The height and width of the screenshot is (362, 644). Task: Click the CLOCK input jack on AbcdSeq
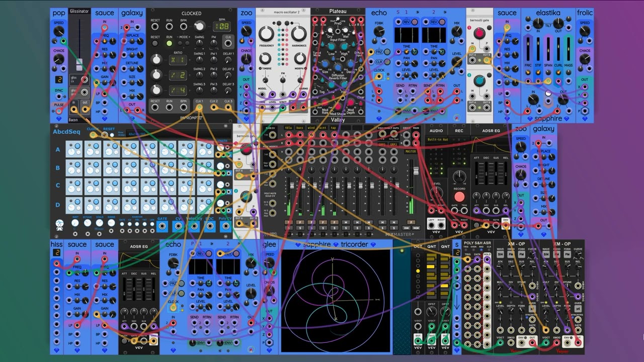[93, 135]
